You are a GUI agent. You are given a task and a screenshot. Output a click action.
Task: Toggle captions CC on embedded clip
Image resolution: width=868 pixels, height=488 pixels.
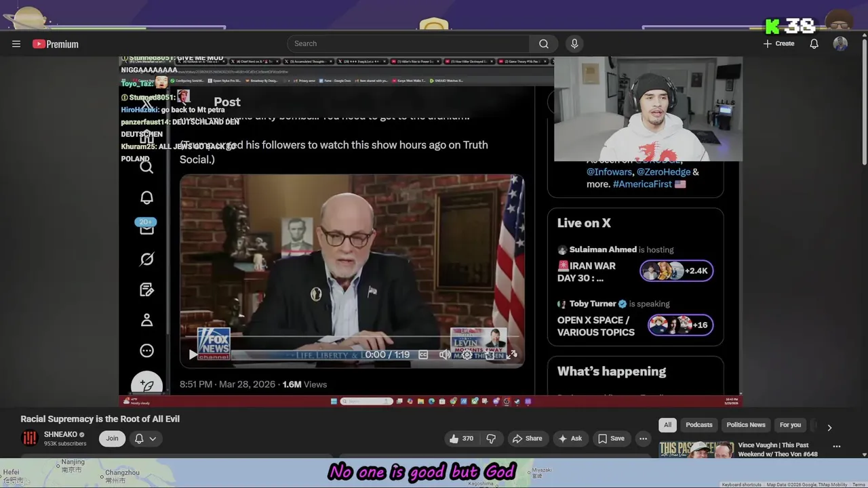pos(423,354)
